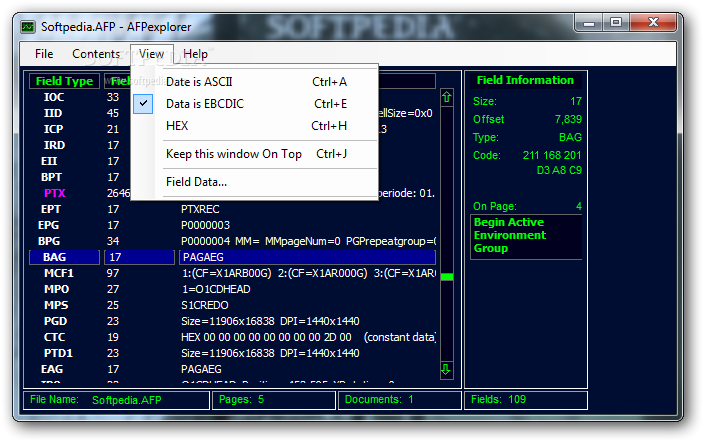Click the highlighted BAG field type
704x442 pixels.
[x=64, y=257]
